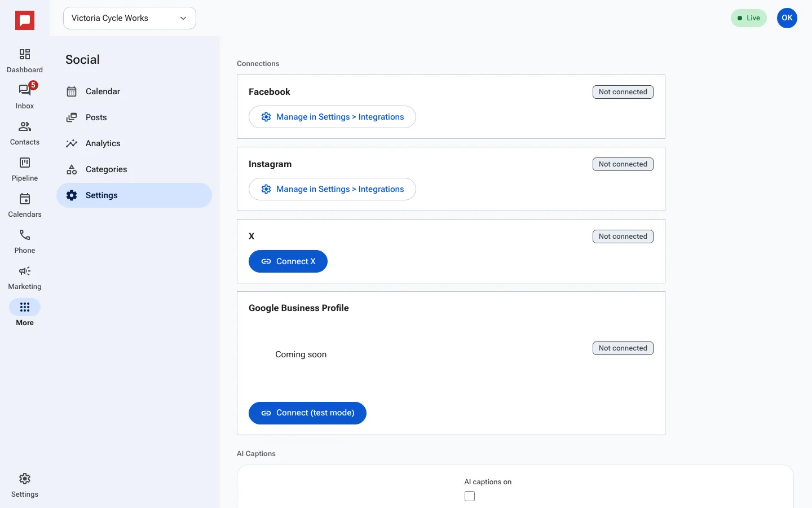Click the Connect X button

click(x=288, y=261)
